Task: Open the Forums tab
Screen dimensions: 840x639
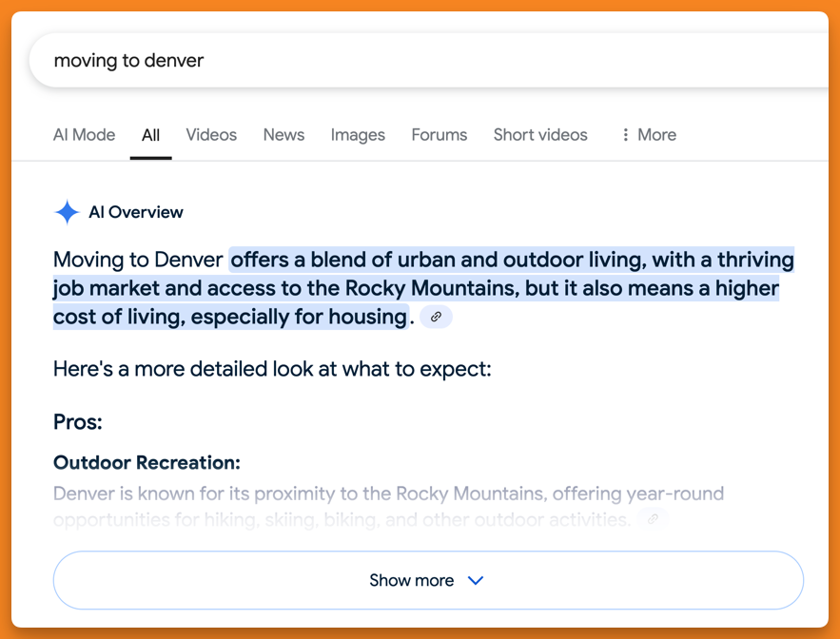Action: pyautogui.click(x=439, y=135)
